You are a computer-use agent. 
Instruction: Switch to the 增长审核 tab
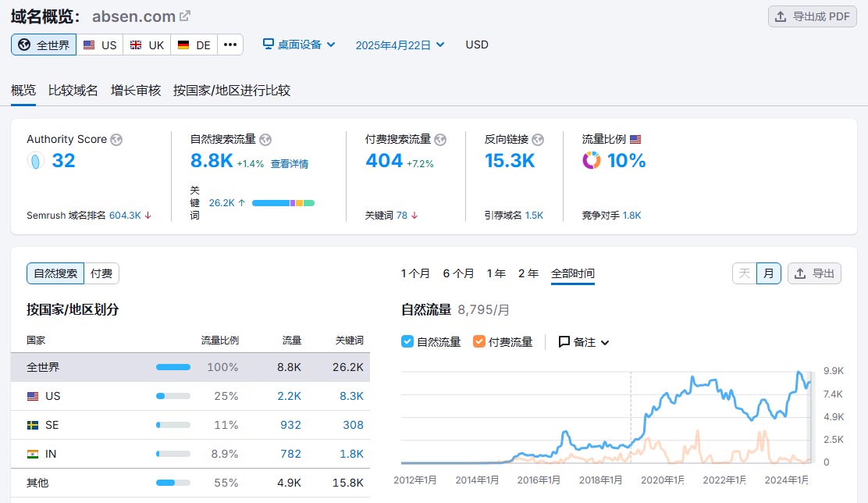click(x=136, y=91)
